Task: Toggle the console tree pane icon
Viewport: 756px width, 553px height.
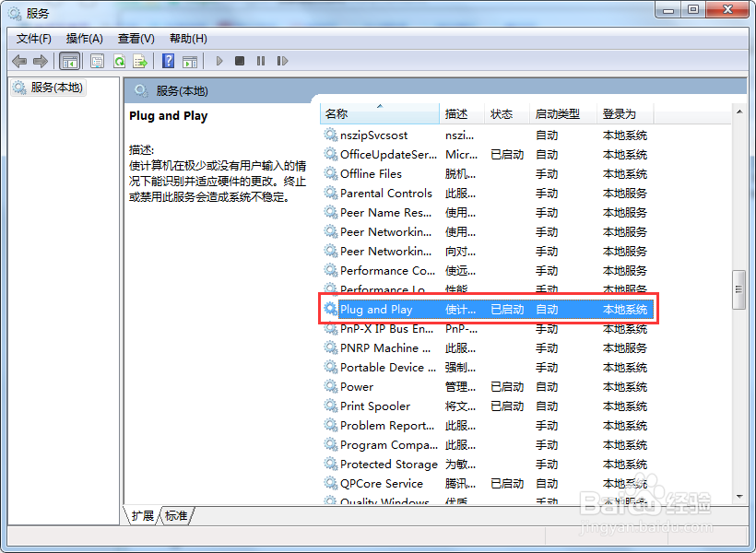Action: point(69,61)
